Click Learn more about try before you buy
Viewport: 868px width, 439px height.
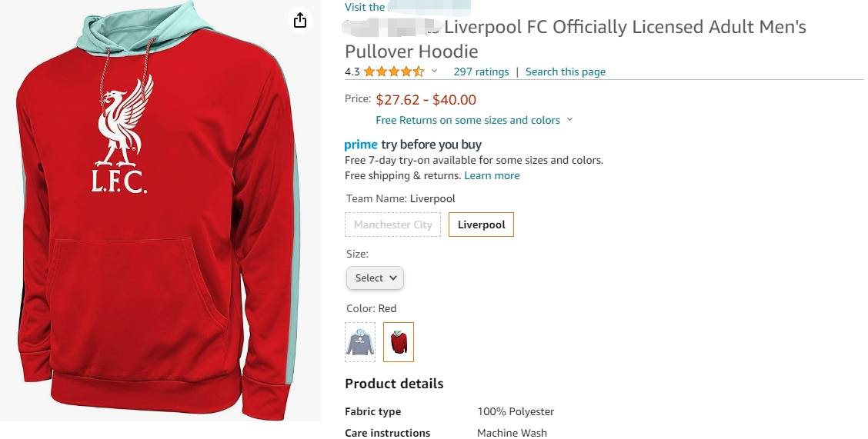492,175
